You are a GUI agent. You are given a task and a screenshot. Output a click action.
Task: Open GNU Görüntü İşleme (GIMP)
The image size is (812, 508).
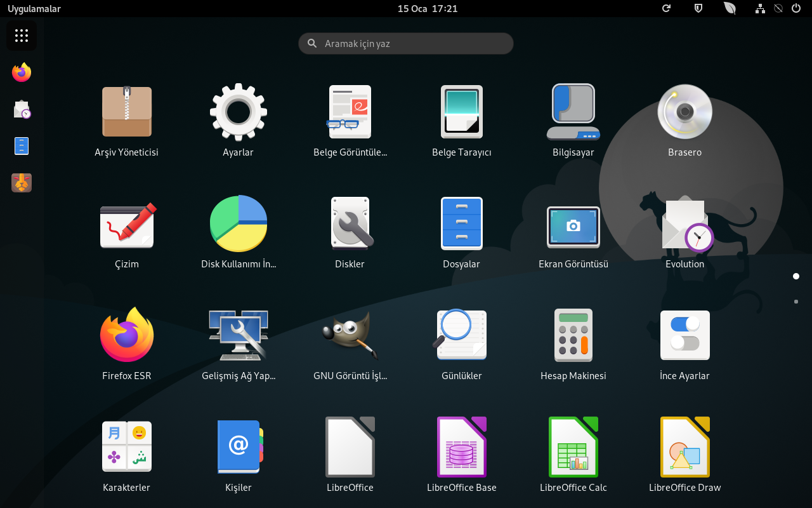pos(350,335)
